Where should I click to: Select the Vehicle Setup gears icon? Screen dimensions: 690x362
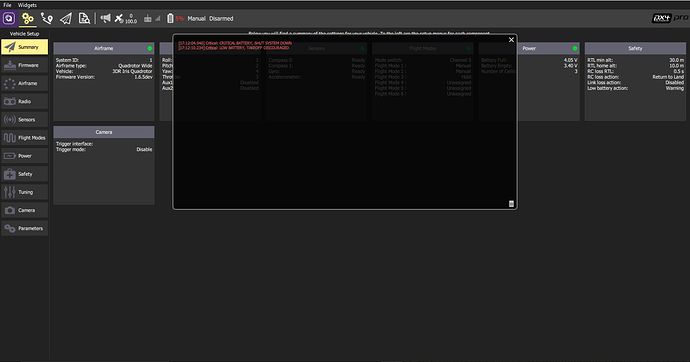[28, 18]
